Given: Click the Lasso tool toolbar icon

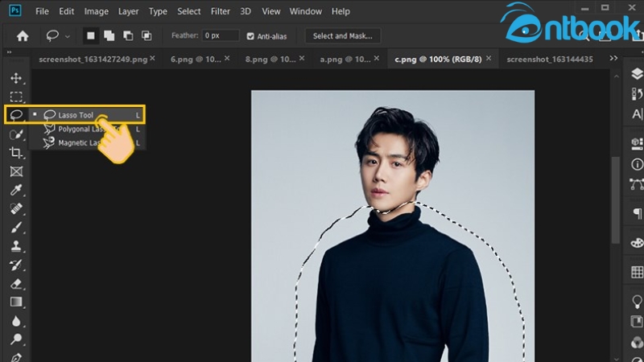Looking at the screenshot, I should pos(16,114).
